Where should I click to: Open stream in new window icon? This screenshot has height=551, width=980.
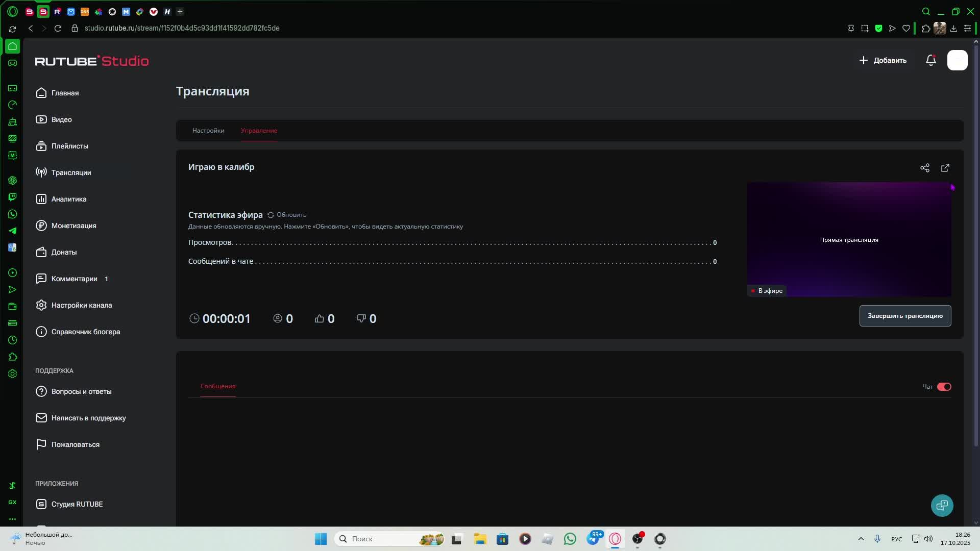coord(945,168)
